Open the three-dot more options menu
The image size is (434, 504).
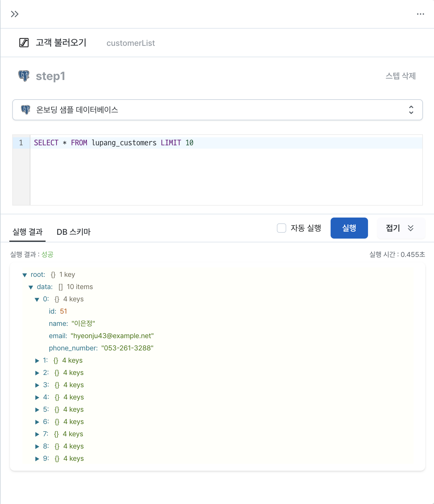(420, 14)
